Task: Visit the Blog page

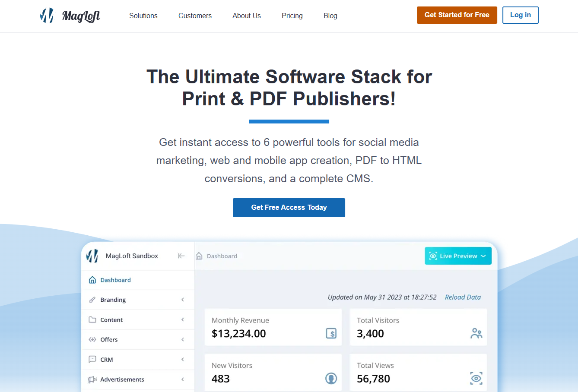Action: (x=330, y=16)
